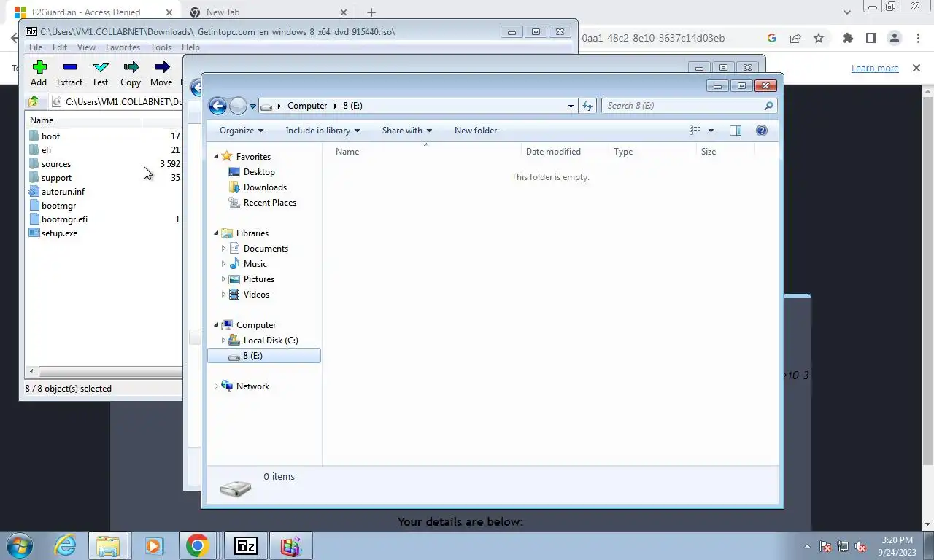
Task: Open the view options dropdown arrow
Action: [711, 131]
